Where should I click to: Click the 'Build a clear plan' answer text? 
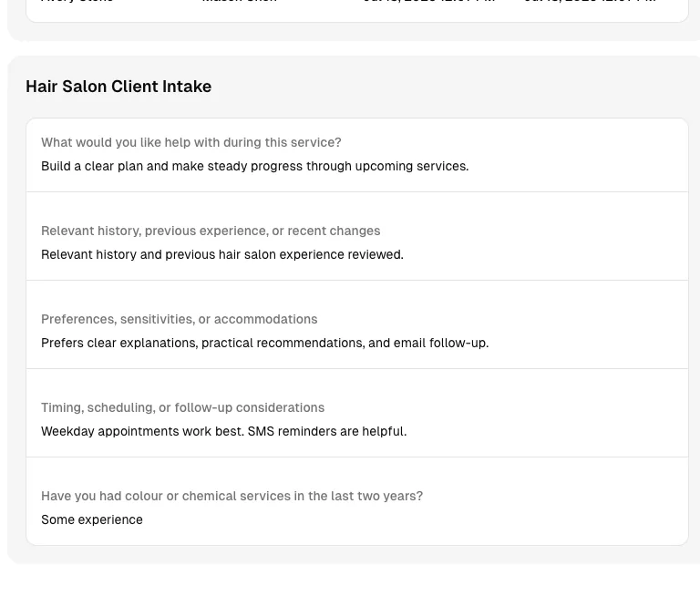click(x=255, y=166)
